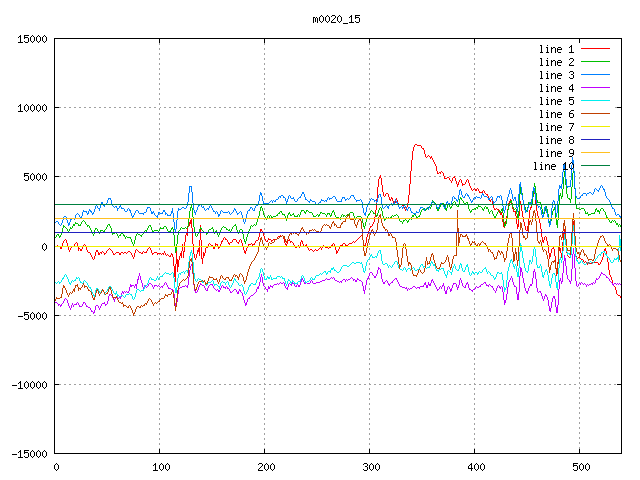Click the red line 1 legend swatch
The width and height of the screenshot is (640, 480).
click(595, 49)
